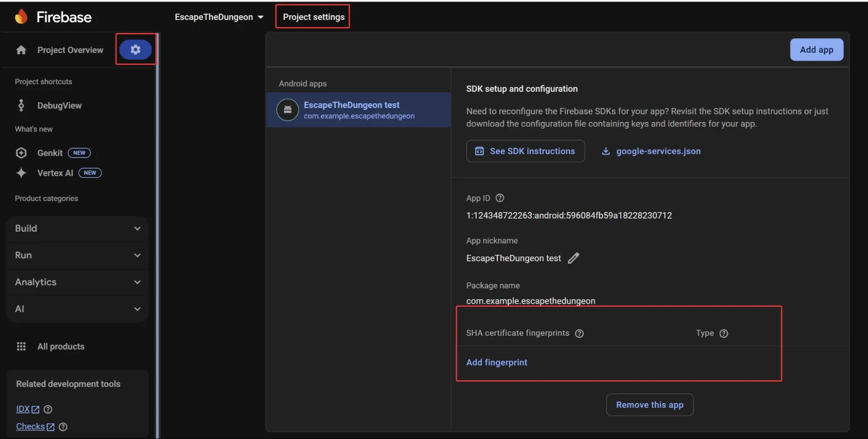Click the Android app avatar icon
Image resolution: width=868 pixels, height=439 pixels.
click(x=287, y=110)
